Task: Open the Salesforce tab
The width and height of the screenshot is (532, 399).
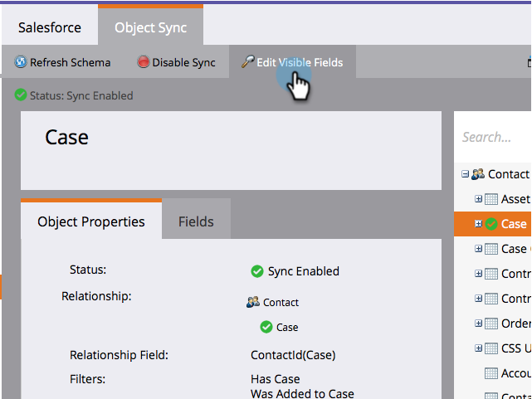Action: point(50,27)
